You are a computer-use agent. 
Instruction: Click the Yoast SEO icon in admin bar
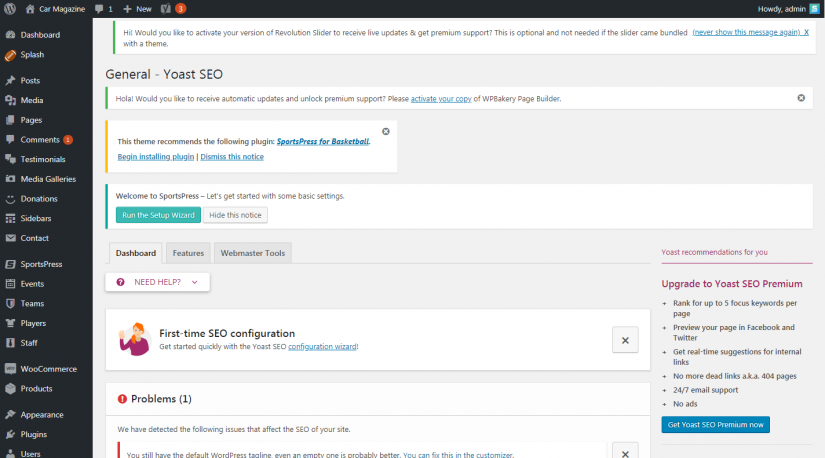tap(167, 8)
